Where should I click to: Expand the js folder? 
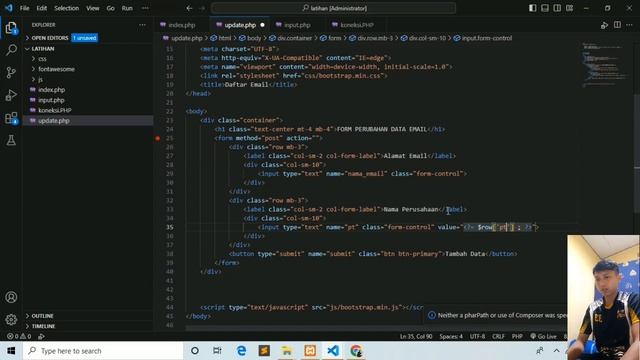coord(88,80)
